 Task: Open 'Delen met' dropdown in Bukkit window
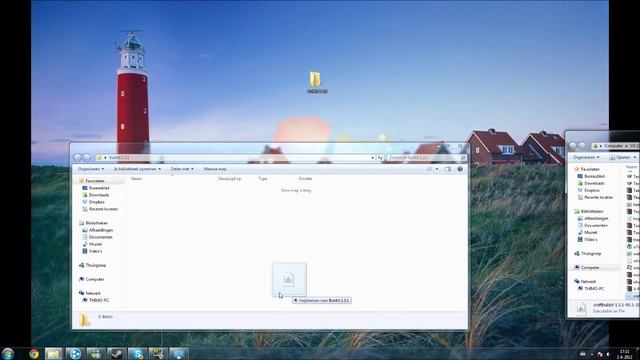click(182, 169)
